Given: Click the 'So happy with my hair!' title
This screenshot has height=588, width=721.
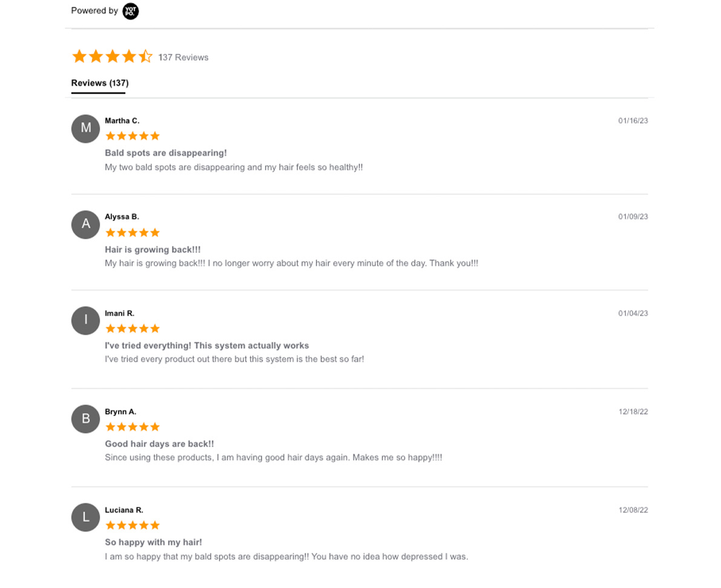Looking at the screenshot, I should [153, 543].
